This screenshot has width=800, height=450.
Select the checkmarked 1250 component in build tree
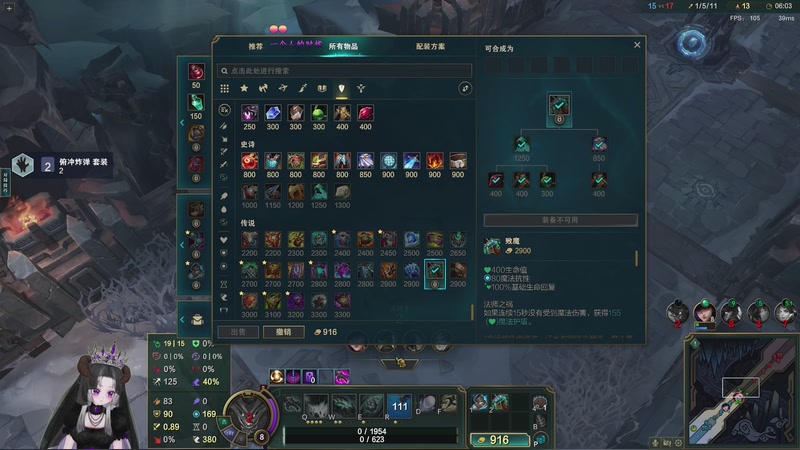[521, 144]
